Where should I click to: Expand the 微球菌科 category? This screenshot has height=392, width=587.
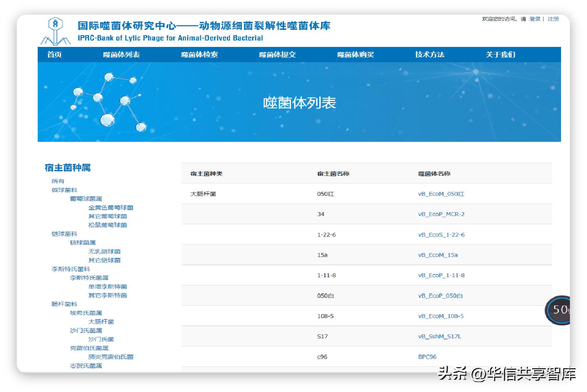tap(64, 190)
